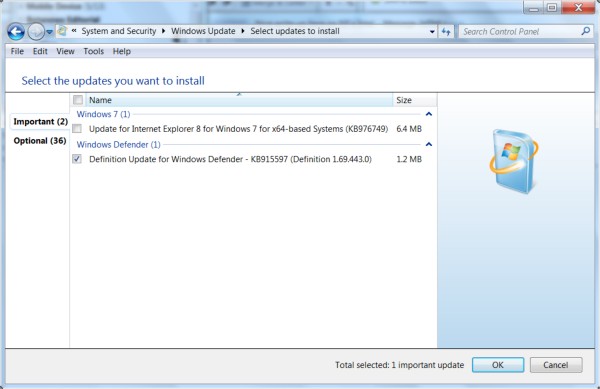Toggle the select-all checkbox in header
This screenshot has height=389, width=600.
(x=78, y=100)
